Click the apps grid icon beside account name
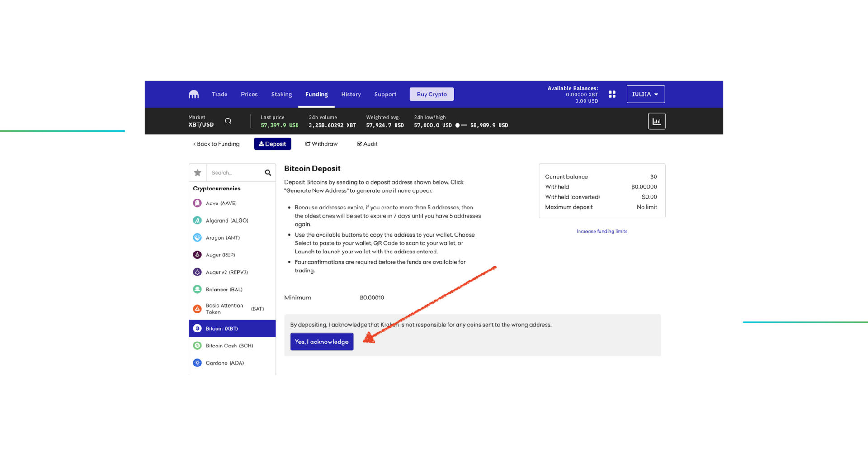This screenshot has width=868, height=456. [612, 94]
